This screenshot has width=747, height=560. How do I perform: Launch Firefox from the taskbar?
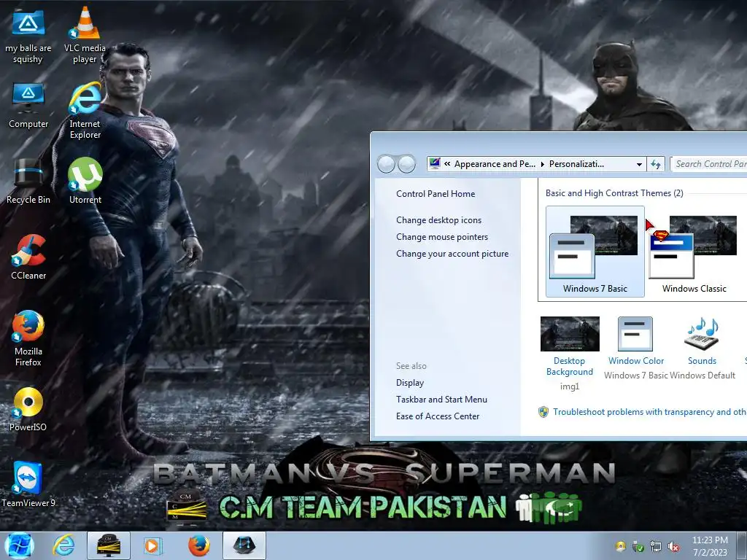(x=198, y=545)
